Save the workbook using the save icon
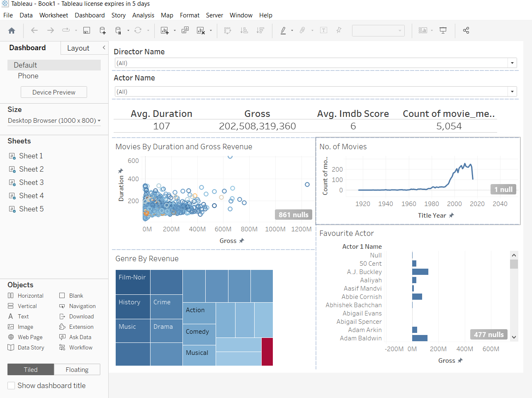Image resolution: width=532 pixels, height=398 pixels. pyautogui.click(x=86, y=30)
